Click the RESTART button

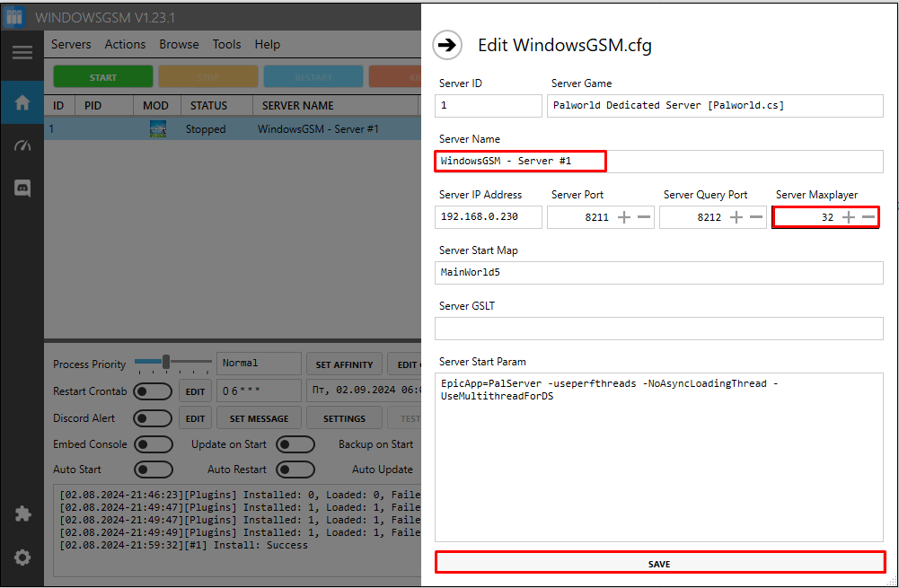click(313, 77)
